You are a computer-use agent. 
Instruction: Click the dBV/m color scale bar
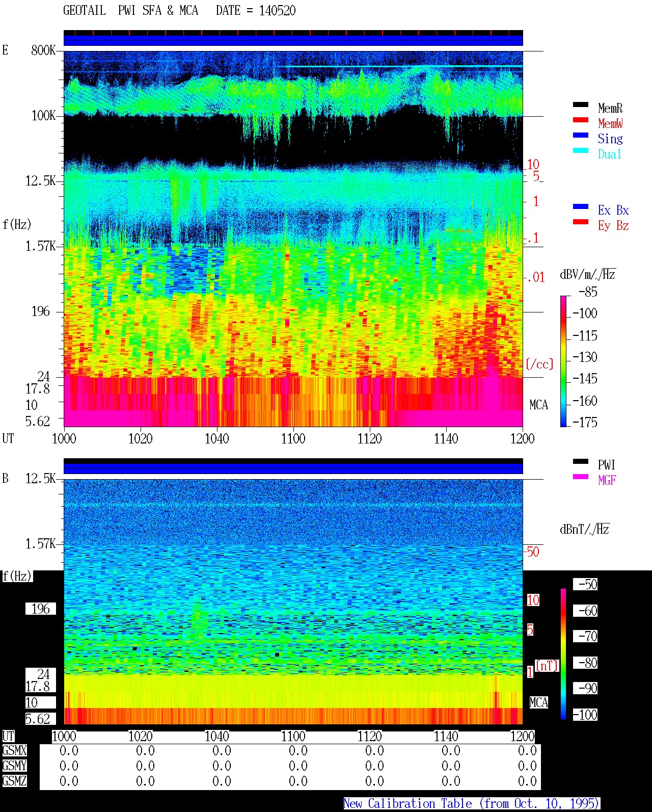tap(563, 361)
